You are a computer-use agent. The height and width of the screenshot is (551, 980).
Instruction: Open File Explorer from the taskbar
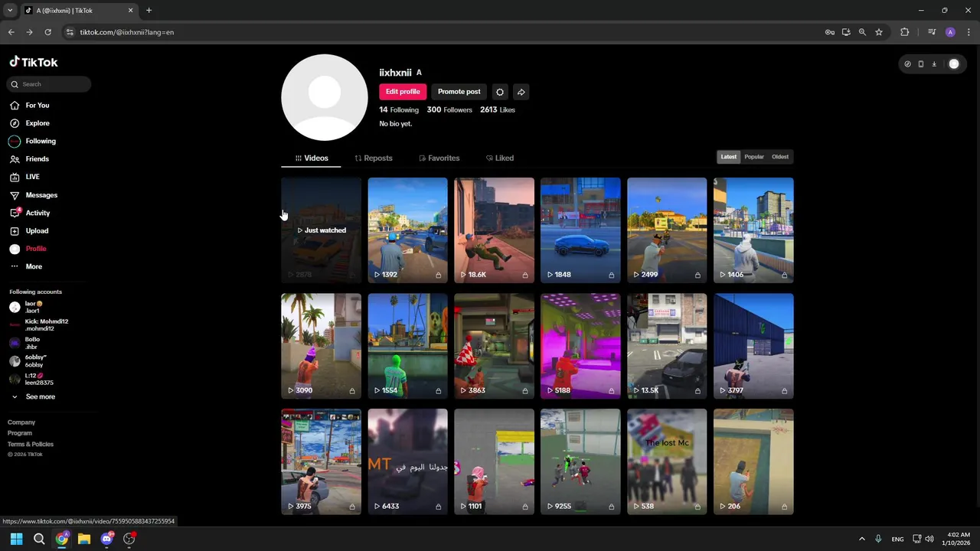(x=84, y=539)
